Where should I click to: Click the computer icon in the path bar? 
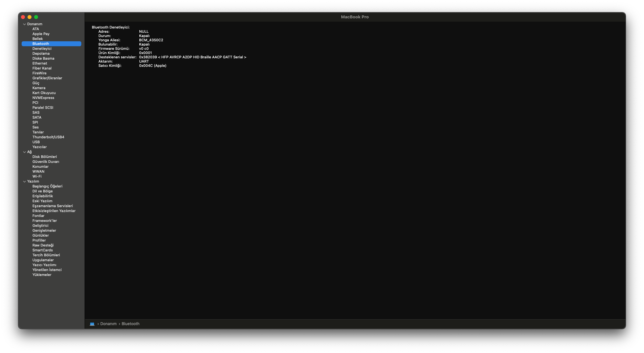click(x=92, y=324)
